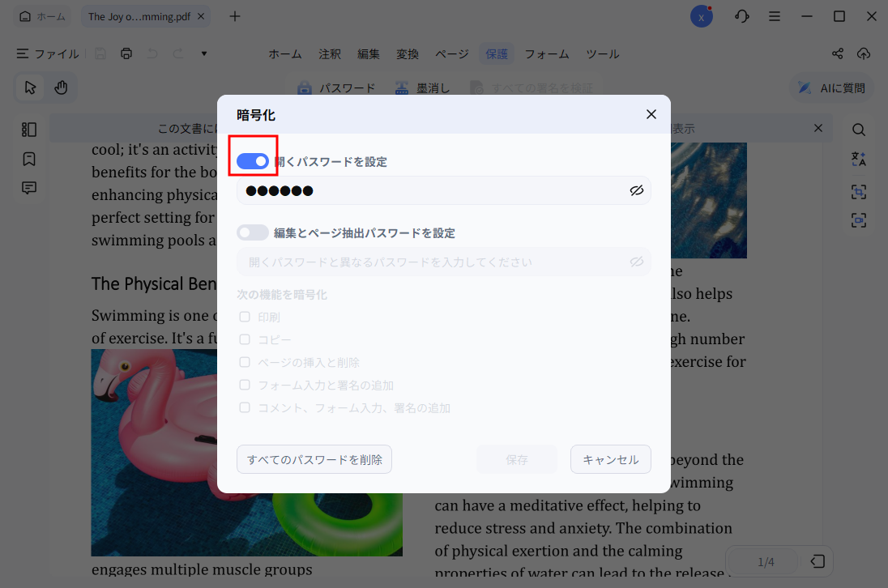888x588 pixels.
Task: Click the キャンセル button in the dialog
Action: point(610,459)
